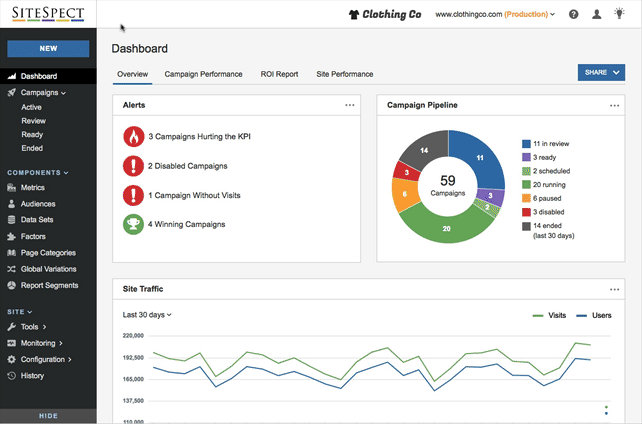Toggle the Users series in legend
The width and height of the screenshot is (642, 424).
tap(594, 316)
